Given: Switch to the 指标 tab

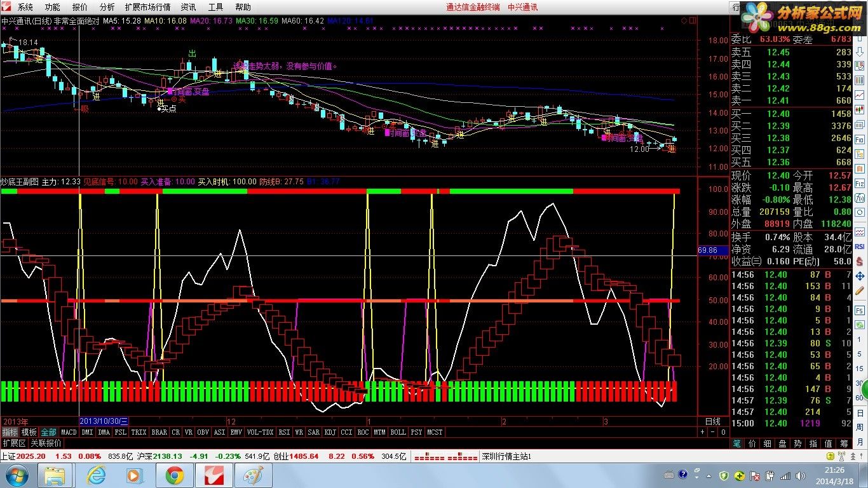Looking at the screenshot, I should click(x=10, y=432).
